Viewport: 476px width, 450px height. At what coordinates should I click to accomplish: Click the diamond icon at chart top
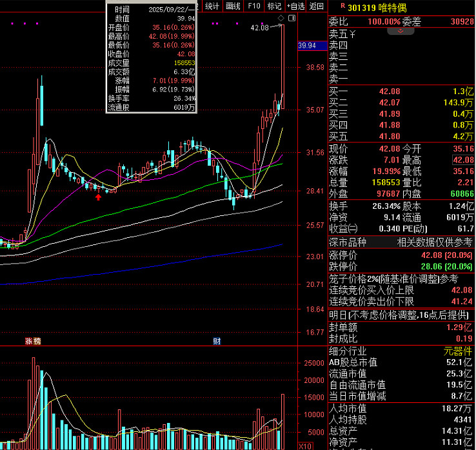(x=281, y=19)
